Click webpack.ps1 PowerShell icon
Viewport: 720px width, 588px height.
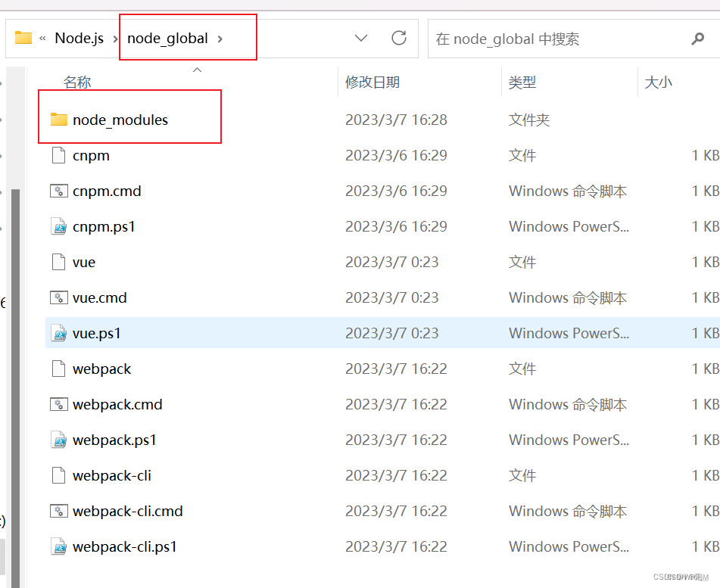pyautogui.click(x=59, y=440)
